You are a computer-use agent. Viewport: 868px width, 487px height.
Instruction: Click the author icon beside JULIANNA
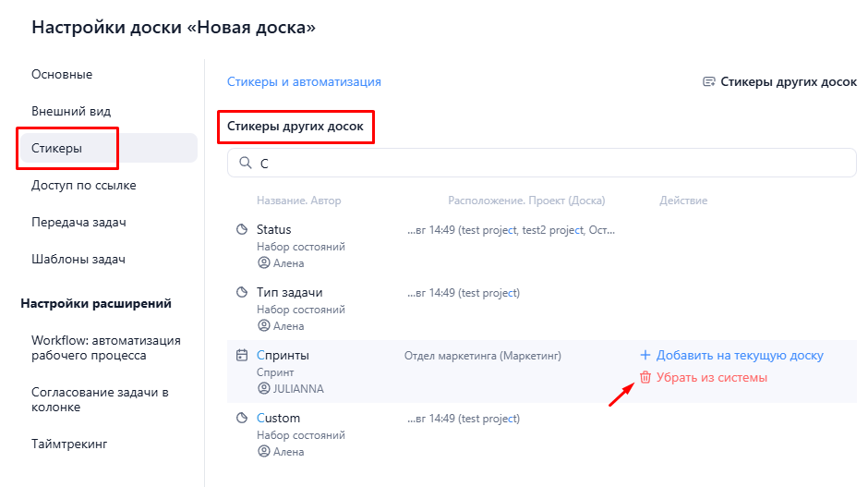pyautogui.click(x=263, y=389)
